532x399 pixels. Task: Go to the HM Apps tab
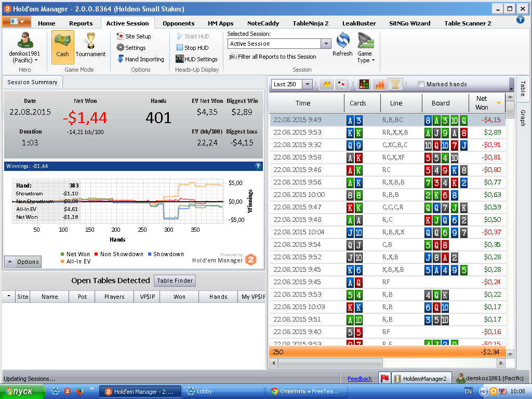tap(220, 23)
